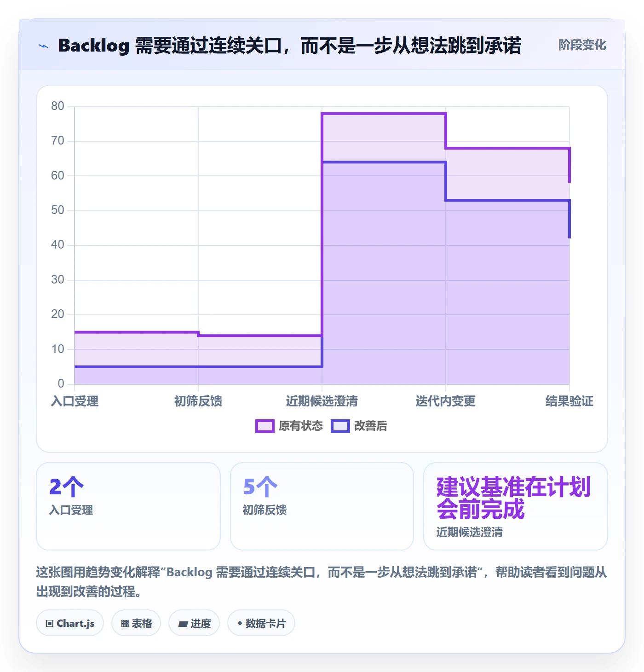The height and width of the screenshot is (672, 644).
Task: Click the 迭代内变更 x-axis label
Action: click(x=446, y=401)
